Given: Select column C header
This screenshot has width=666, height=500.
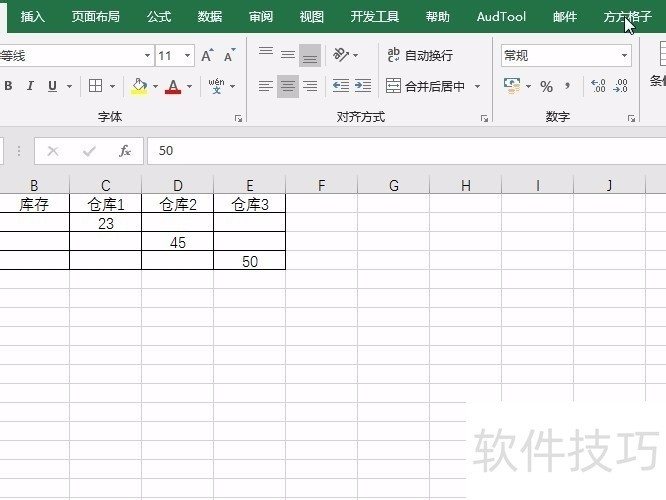Looking at the screenshot, I should [106, 185].
